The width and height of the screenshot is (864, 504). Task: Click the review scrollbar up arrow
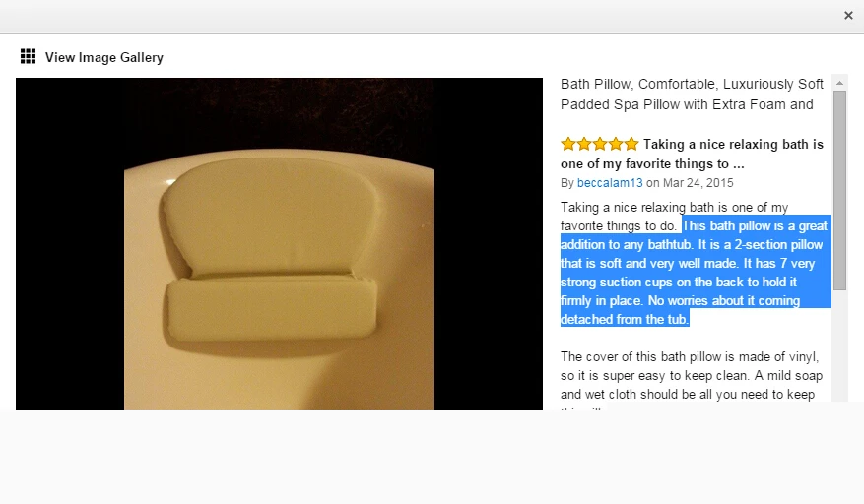839,83
